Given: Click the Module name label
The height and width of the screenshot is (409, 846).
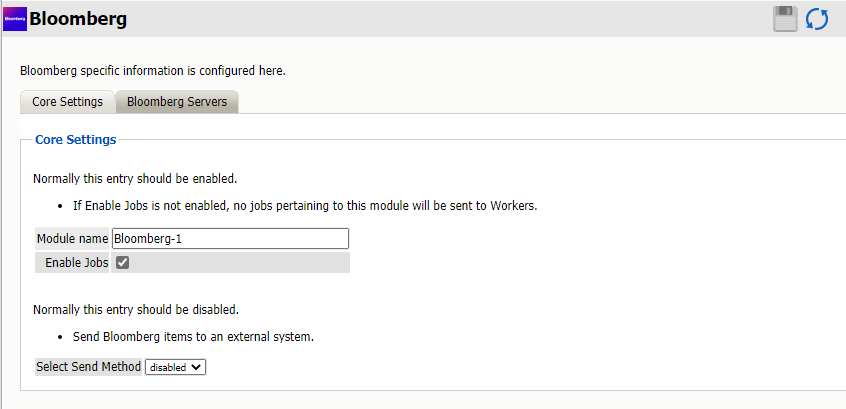Looking at the screenshot, I should (x=72, y=239).
